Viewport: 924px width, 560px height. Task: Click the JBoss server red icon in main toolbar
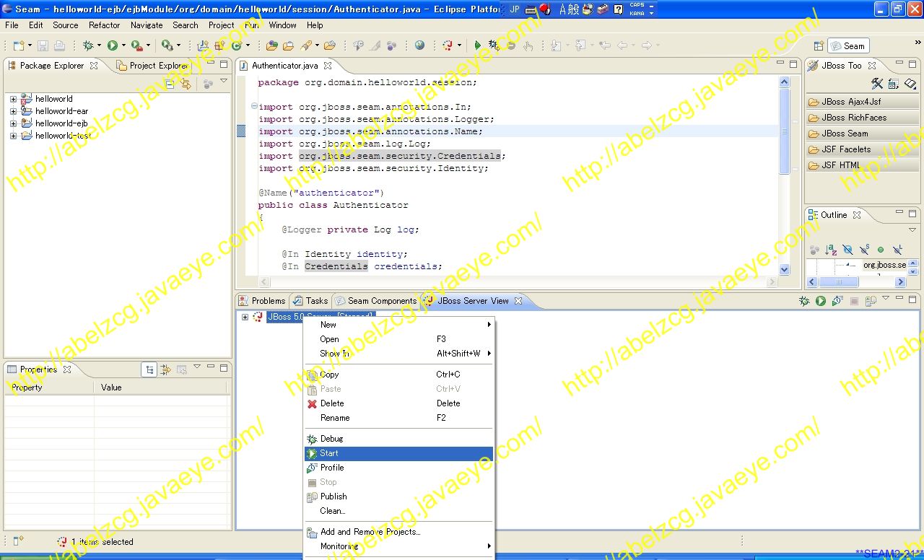tap(448, 45)
